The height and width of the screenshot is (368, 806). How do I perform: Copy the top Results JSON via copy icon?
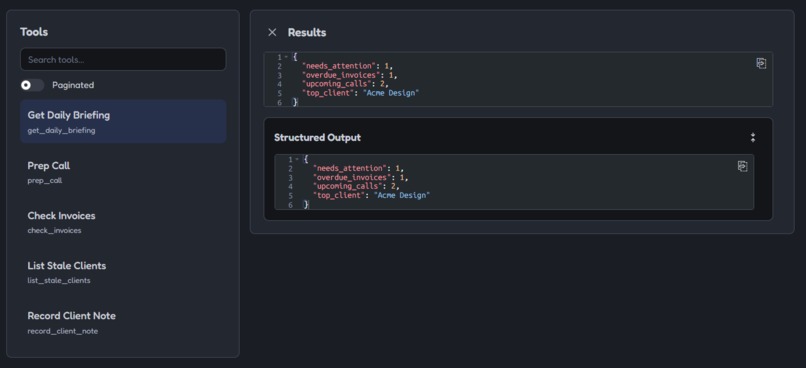coord(761,63)
